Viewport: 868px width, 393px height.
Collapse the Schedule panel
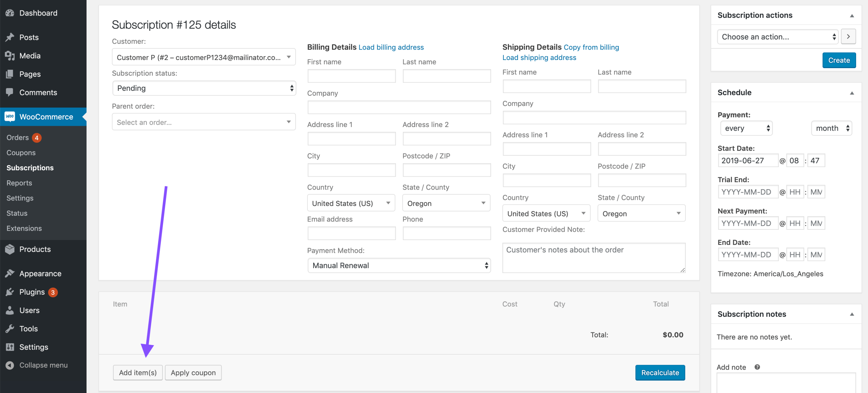852,93
